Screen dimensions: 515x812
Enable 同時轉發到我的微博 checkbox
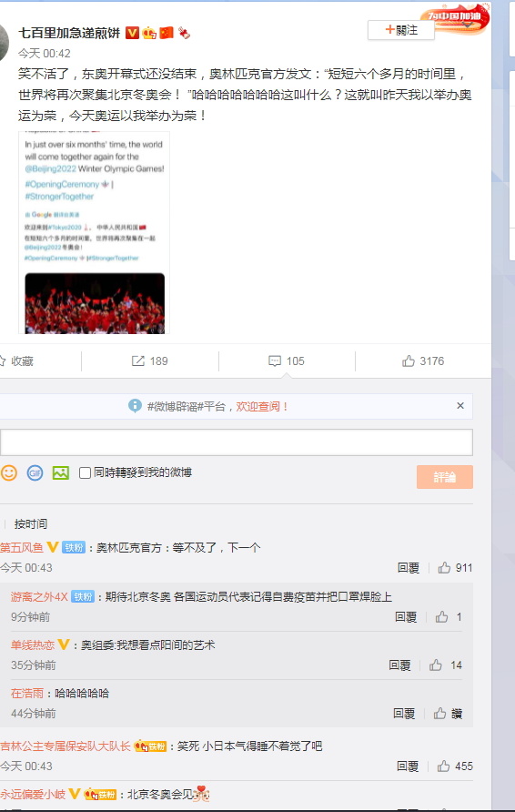[85, 472]
